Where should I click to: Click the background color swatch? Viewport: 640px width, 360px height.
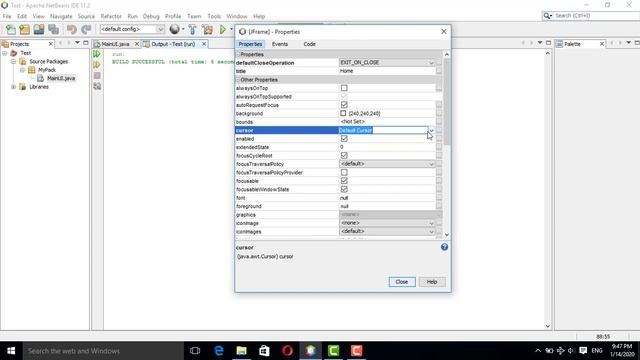click(x=343, y=113)
